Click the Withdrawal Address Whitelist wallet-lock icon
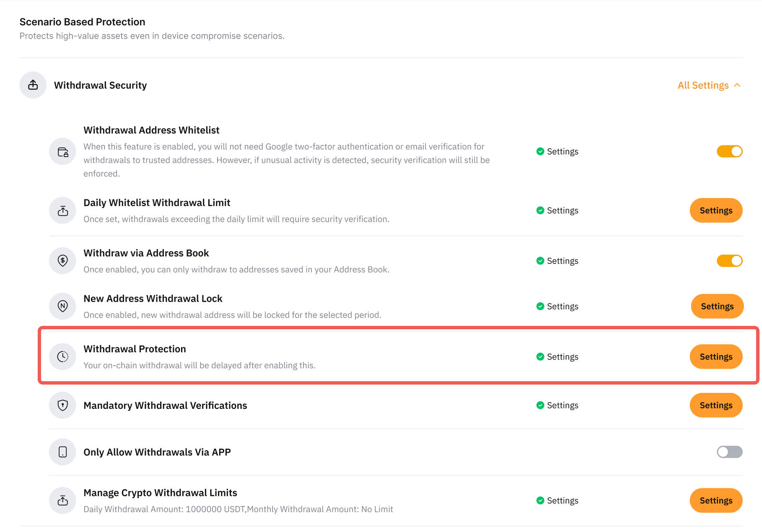This screenshot has height=532, width=762. (62, 152)
